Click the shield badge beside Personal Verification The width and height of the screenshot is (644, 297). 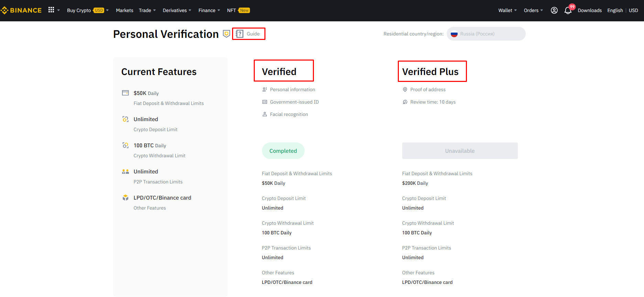226,34
